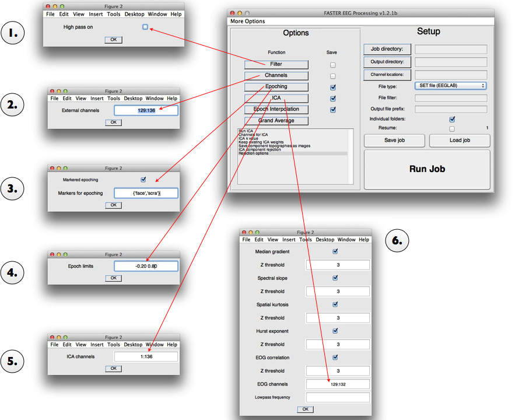This screenshot has height=420, width=515.
Task: Click OK in the Markered epoching dialog
Action: (114, 205)
